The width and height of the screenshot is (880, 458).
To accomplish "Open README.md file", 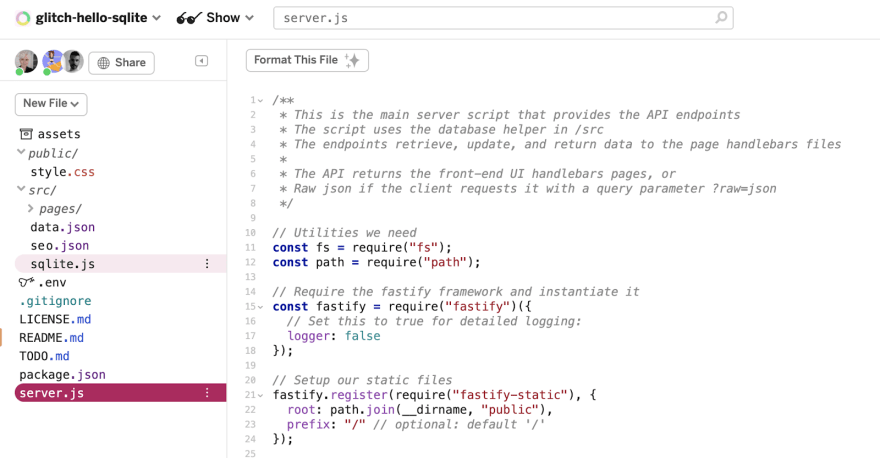I will (52, 338).
